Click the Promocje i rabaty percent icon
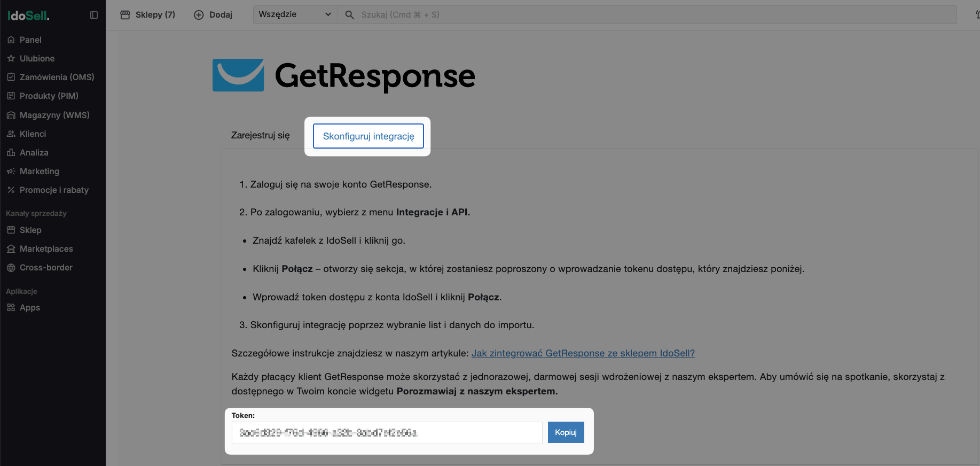 pos(11,190)
